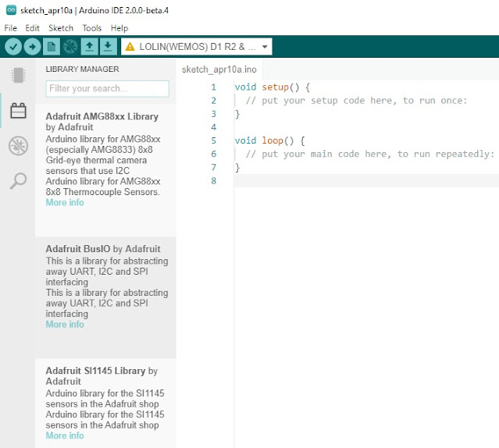Click More info for Adafruit AMG88xx Library
Image resolution: width=499 pixels, height=448 pixels.
coord(65,203)
